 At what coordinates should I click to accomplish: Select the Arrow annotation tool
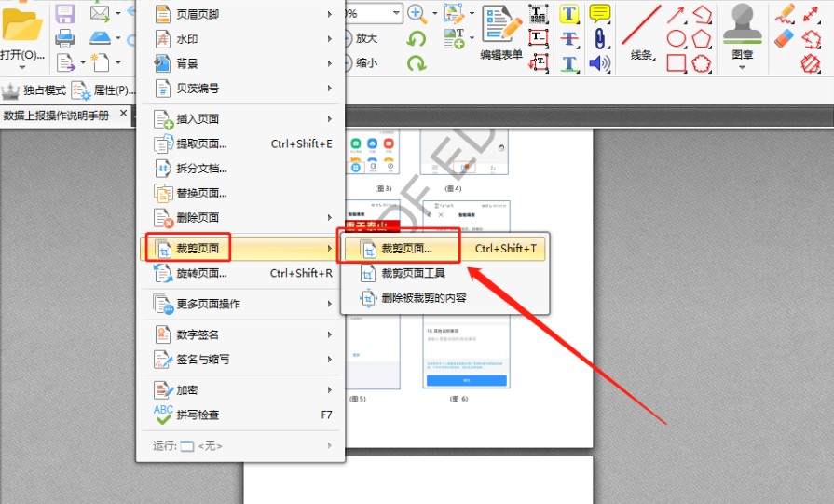tap(676, 14)
